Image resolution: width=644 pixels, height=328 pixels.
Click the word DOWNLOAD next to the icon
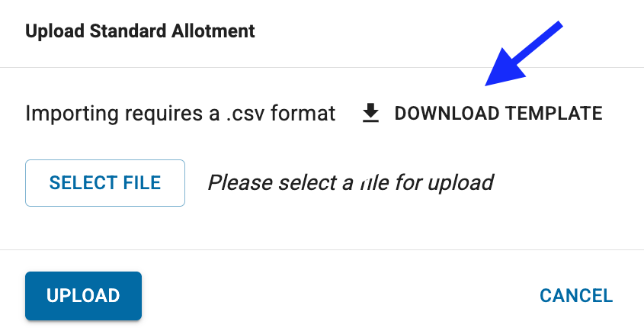(447, 114)
